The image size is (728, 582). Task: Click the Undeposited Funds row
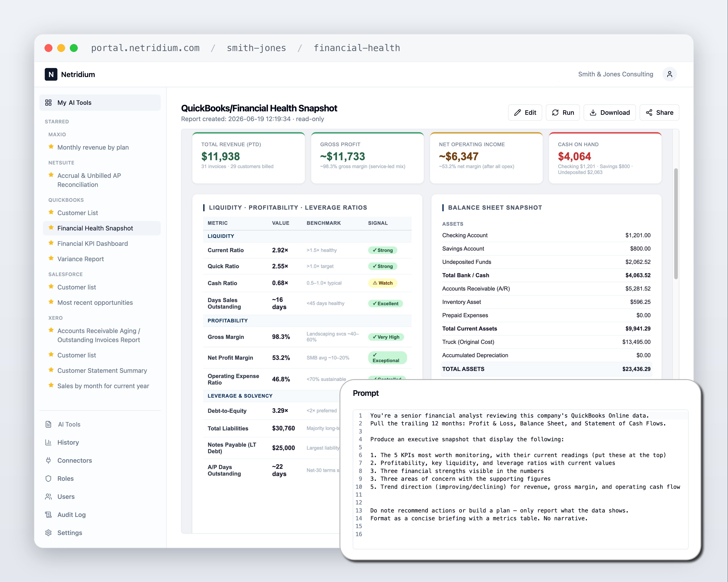pyautogui.click(x=546, y=262)
